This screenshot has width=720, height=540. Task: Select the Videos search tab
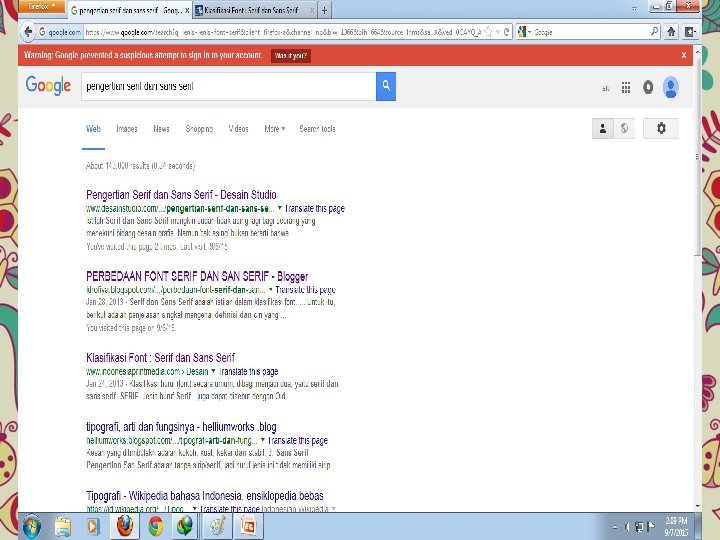point(238,129)
